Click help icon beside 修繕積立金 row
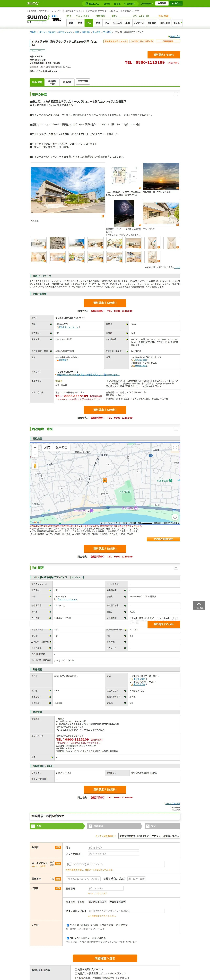Viewport: 210px width, 980px height. pos(50,605)
